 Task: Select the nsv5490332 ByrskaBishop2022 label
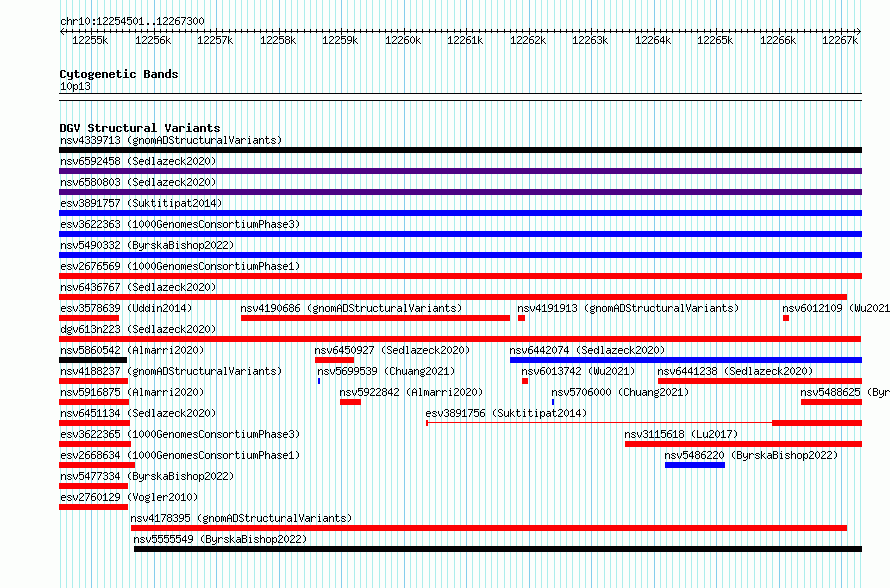147,245
